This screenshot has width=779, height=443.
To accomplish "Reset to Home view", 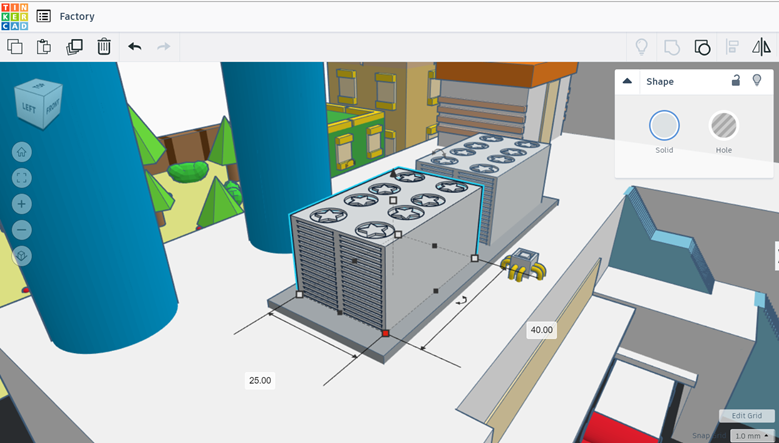I will coord(21,152).
